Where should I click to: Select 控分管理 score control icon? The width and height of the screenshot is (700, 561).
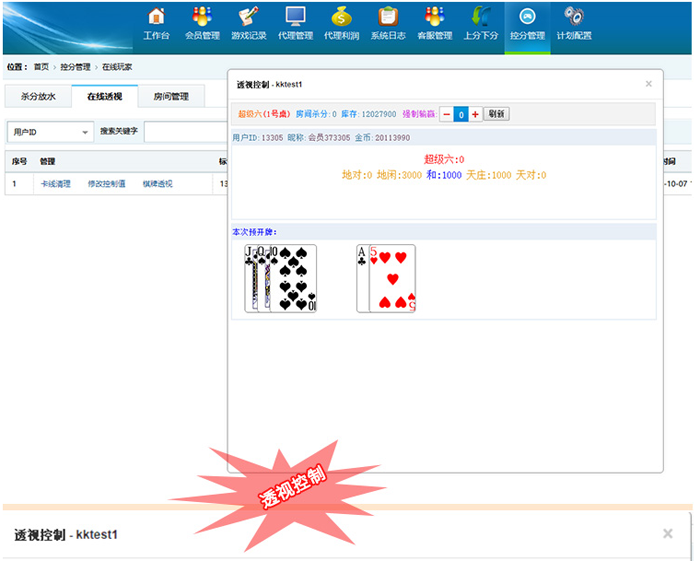click(527, 24)
